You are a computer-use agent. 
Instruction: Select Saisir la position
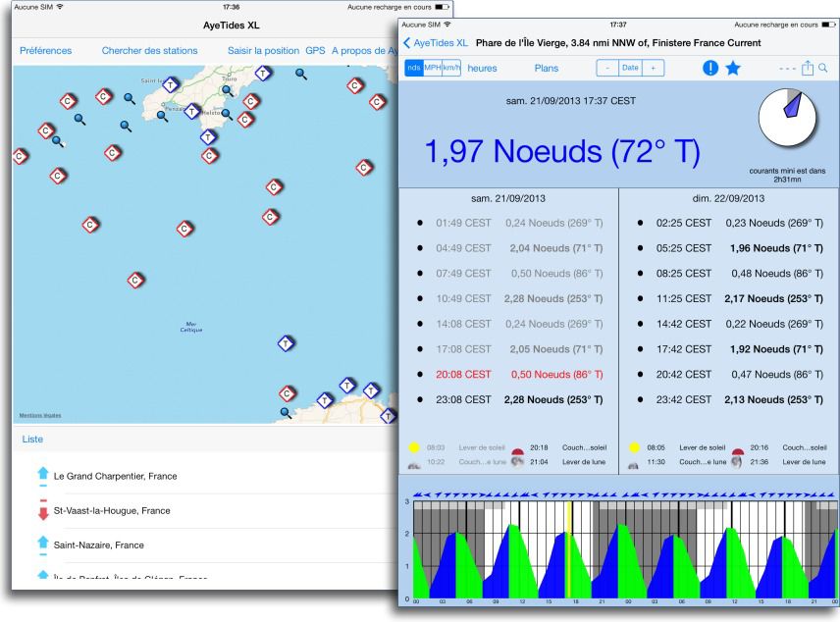click(263, 50)
